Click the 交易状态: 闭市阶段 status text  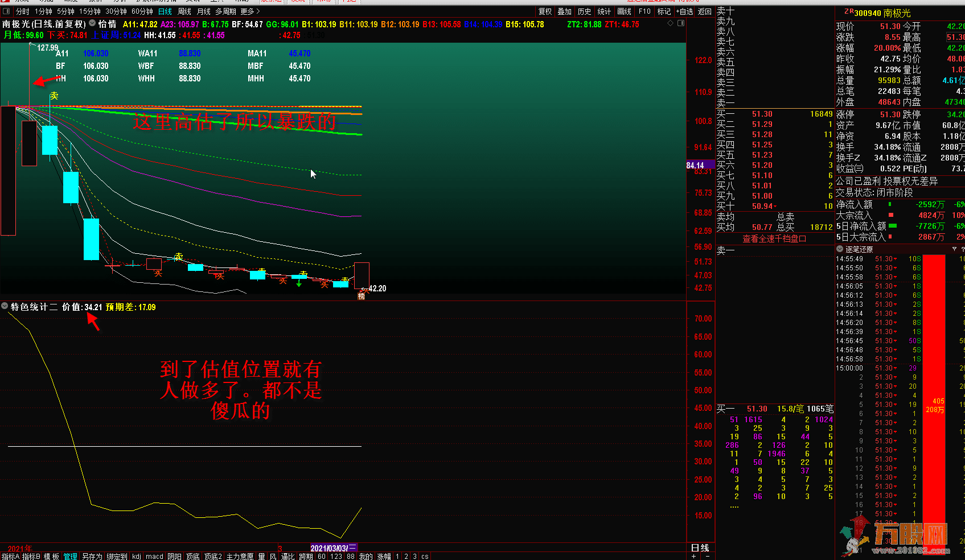(x=874, y=192)
